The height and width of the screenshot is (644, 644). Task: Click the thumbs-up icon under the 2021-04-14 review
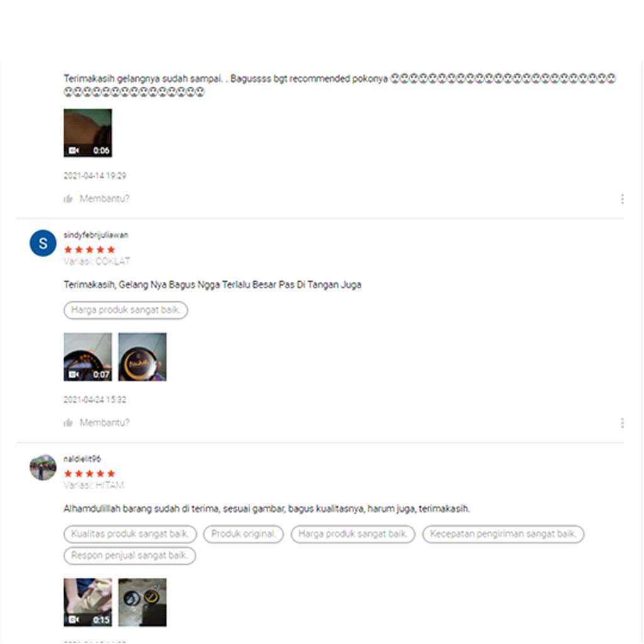coord(68,199)
